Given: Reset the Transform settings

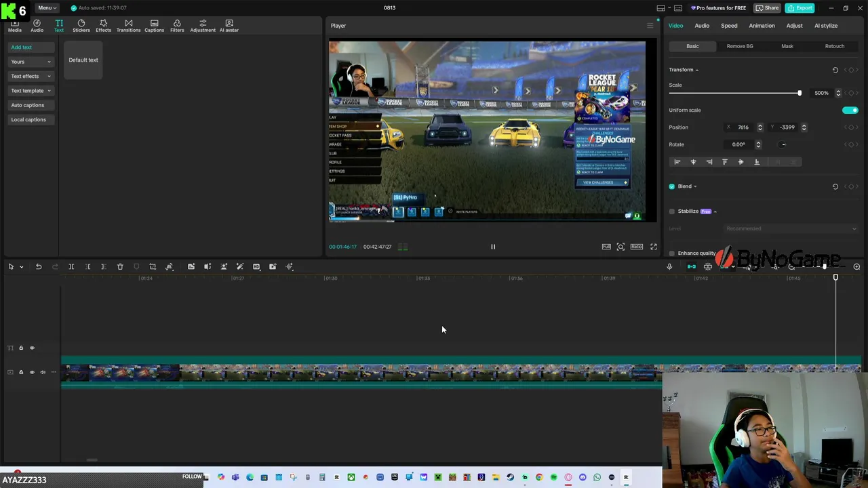Looking at the screenshot, I should click(x=835, y=70).
